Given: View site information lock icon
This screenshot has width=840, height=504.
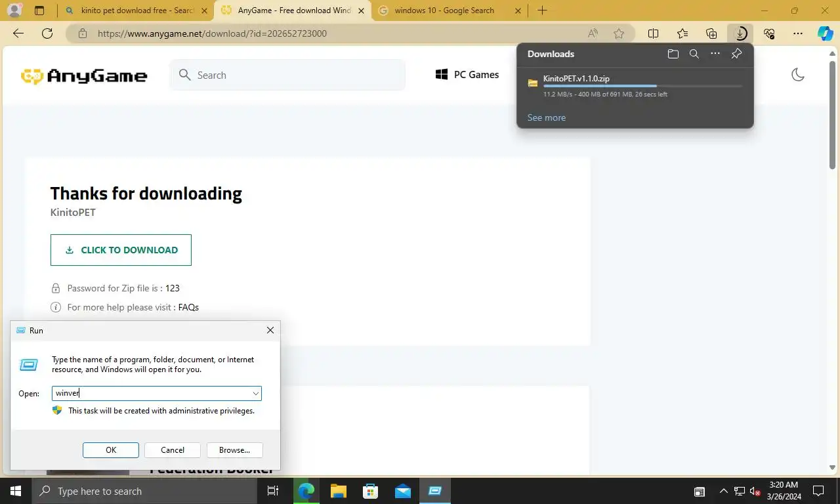Looking at the screenshot, I should (x=82, y=33).
